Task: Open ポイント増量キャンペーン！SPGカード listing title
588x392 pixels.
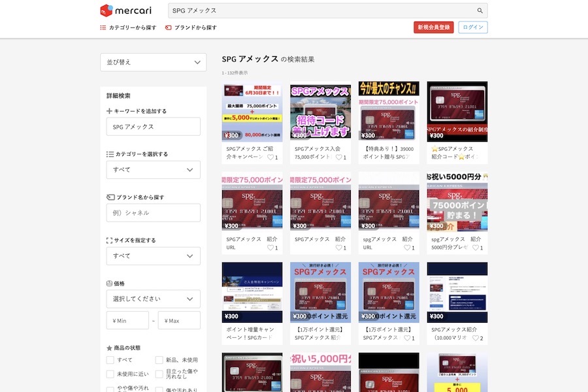Action: tap(250, 333)
